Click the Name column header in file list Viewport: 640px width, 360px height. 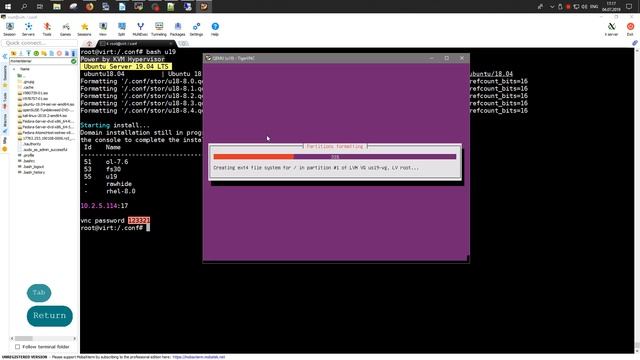click(x=25, y=69)
